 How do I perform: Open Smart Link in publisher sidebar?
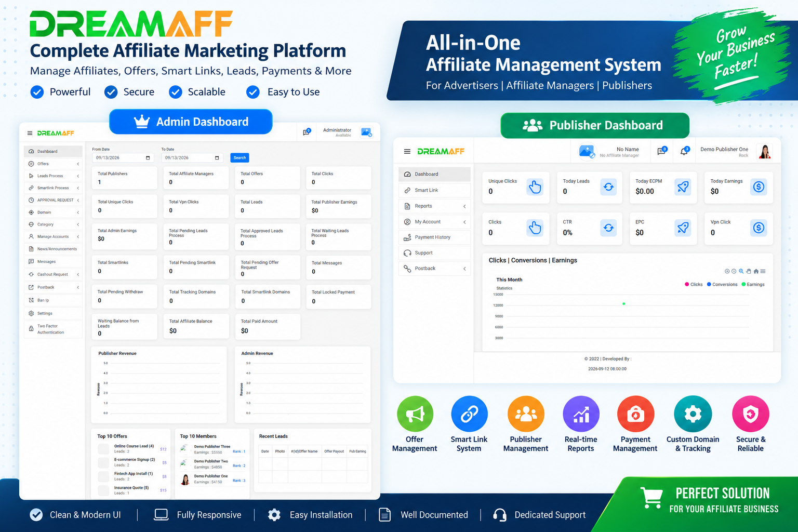[x=434, y=190]
